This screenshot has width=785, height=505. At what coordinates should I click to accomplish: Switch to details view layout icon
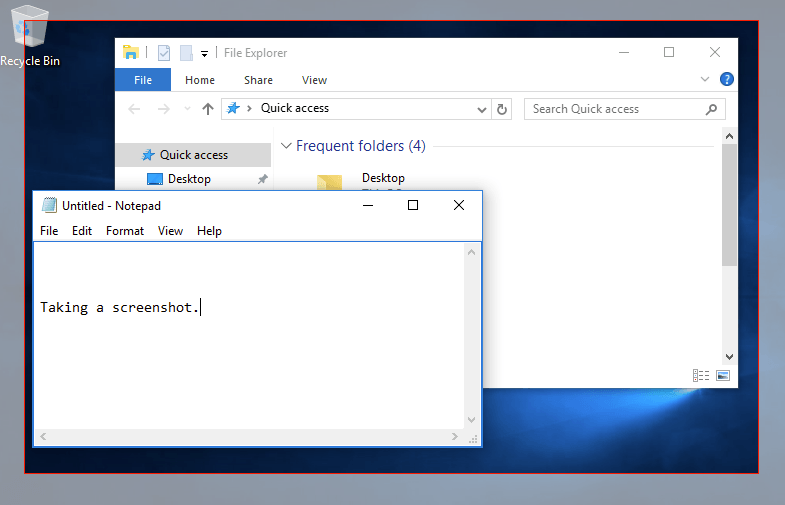point(701,375)
